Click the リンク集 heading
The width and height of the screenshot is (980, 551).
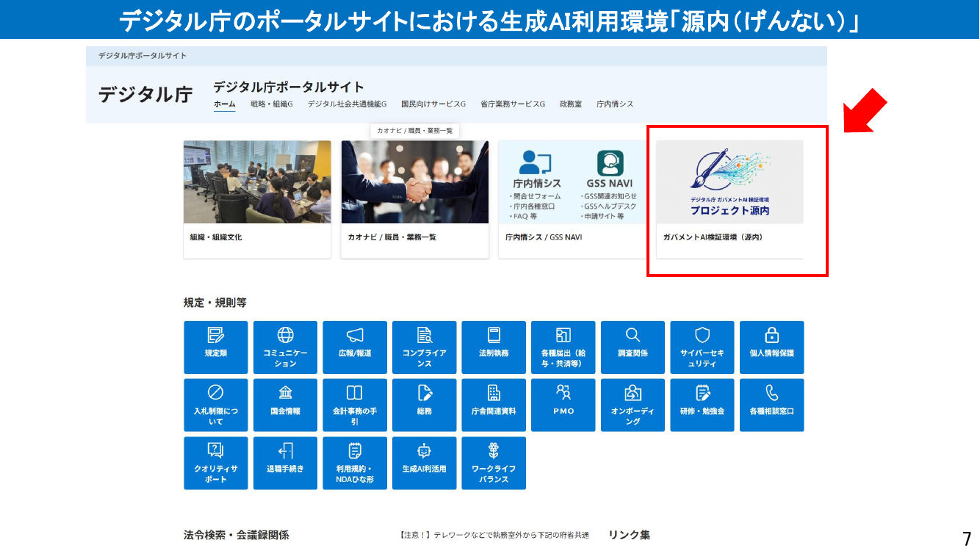pos(629,535)
